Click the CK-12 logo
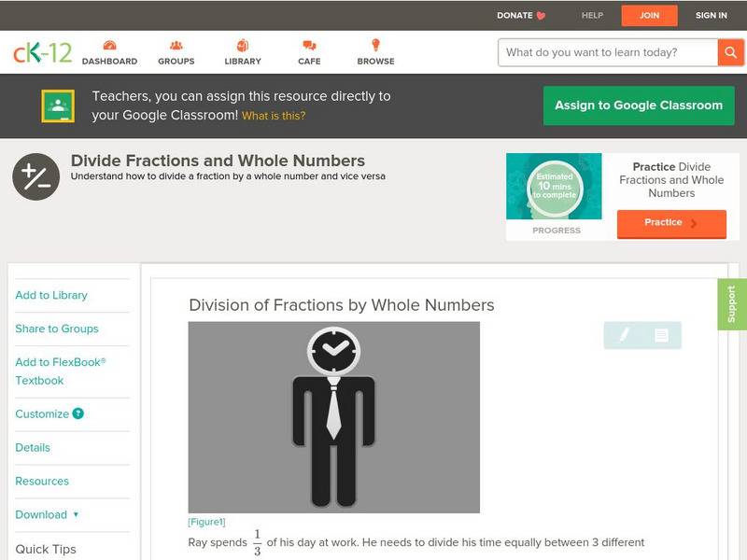This screenshot has width=747, height=560. pyautogui.click(x=42, y=52)
